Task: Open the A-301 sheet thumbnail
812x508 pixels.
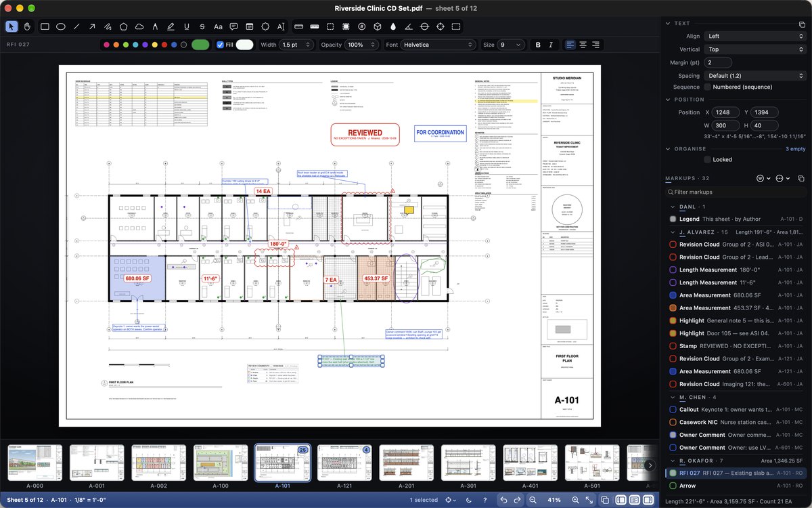Action: pyautogui.click(x=468, y=463)
